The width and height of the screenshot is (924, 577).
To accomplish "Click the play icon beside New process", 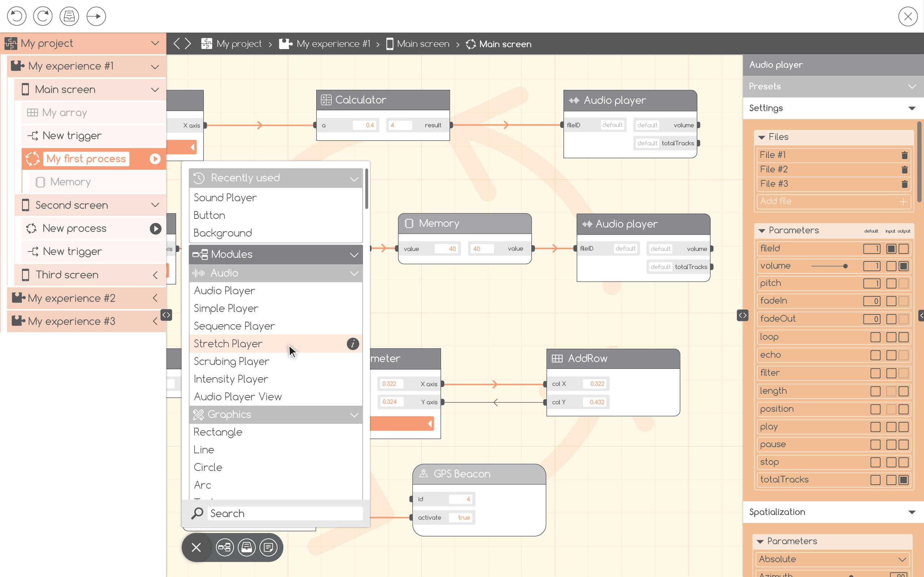I will click(155, 229).
